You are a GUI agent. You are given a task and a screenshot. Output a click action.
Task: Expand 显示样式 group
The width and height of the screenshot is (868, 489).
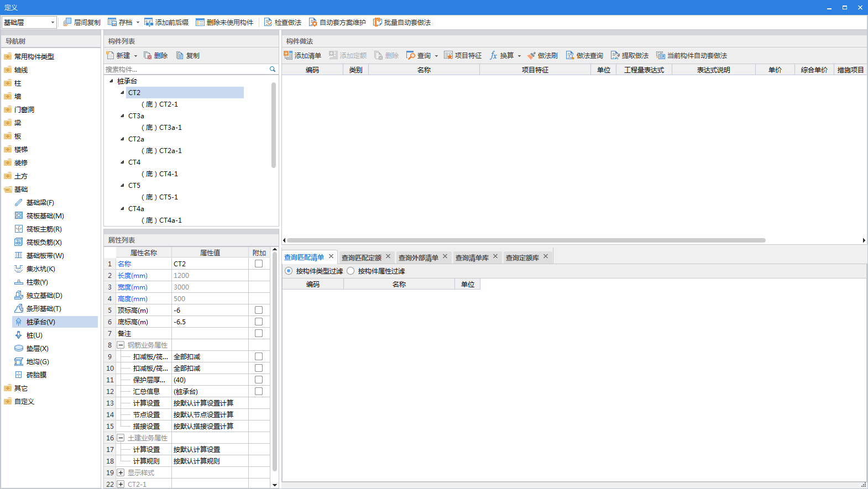pos(121,472)
